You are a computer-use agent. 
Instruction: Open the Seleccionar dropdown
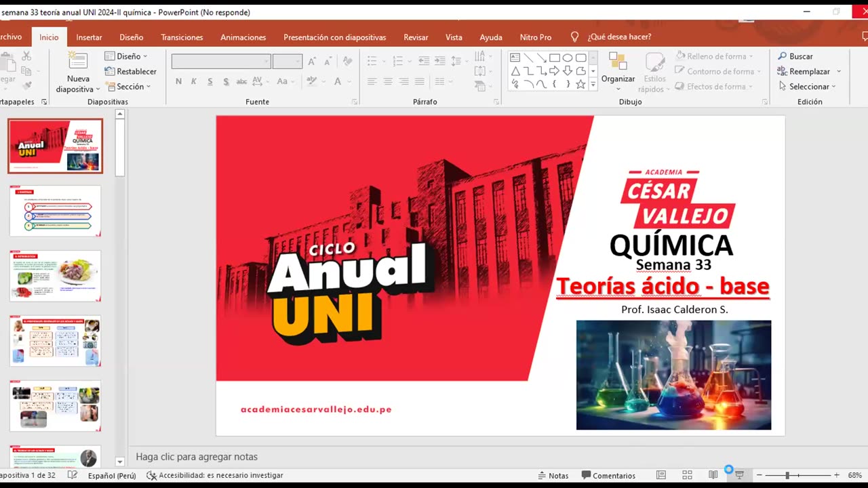coord(807,87)
